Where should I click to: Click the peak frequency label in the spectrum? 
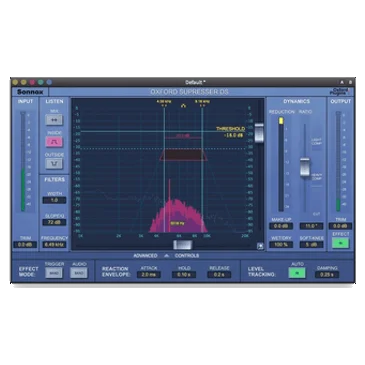pos(177,223)
